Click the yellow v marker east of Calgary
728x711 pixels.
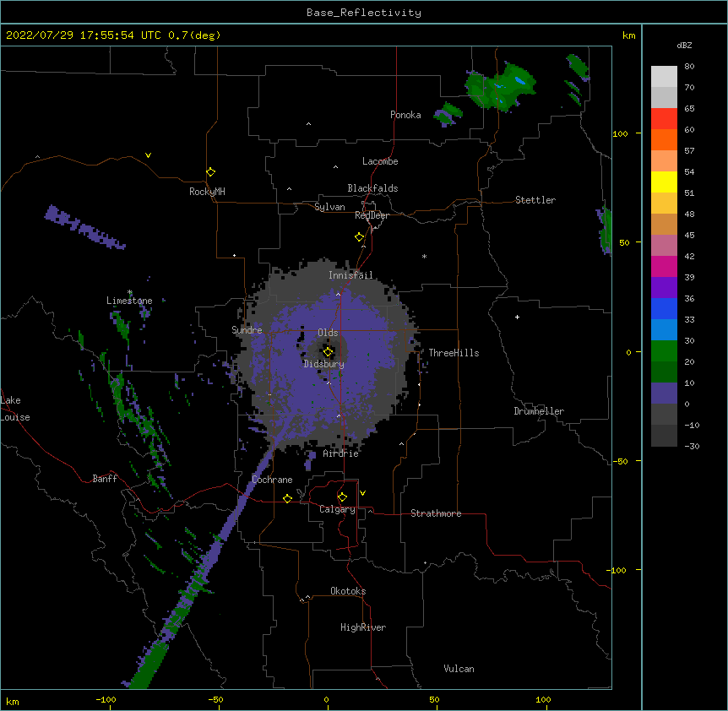pyautogui.click(x=362, y=493)
